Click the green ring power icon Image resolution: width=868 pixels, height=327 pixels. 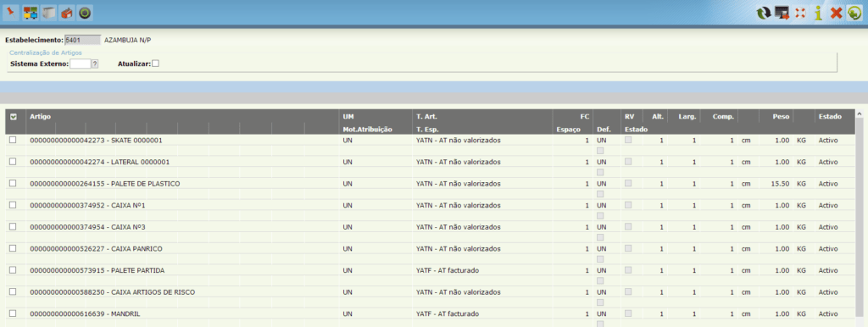click(x=85, y=13)
